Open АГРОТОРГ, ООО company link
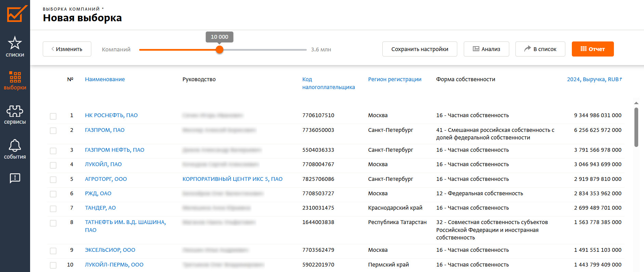Screen dimensions: 644x272 (106, 179)
